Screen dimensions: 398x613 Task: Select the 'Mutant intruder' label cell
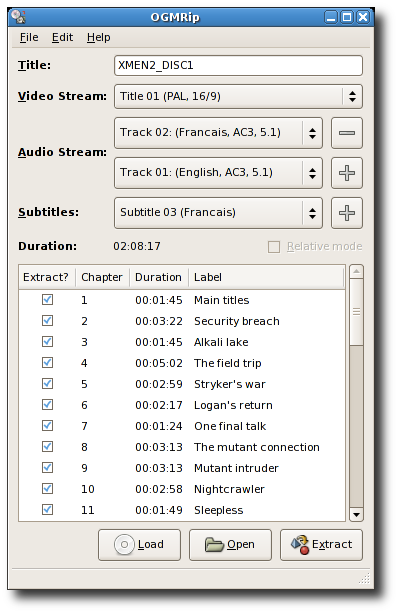coord(237,468)
